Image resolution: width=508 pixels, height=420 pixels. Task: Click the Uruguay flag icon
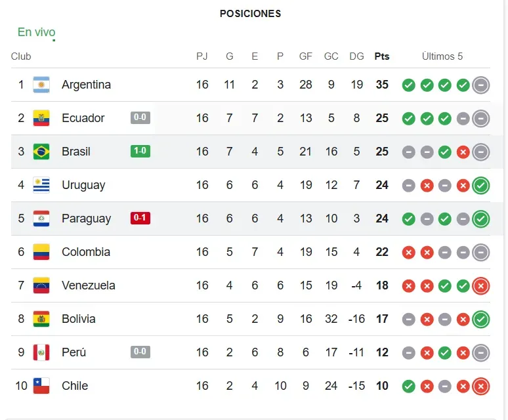tap(41, 185)
